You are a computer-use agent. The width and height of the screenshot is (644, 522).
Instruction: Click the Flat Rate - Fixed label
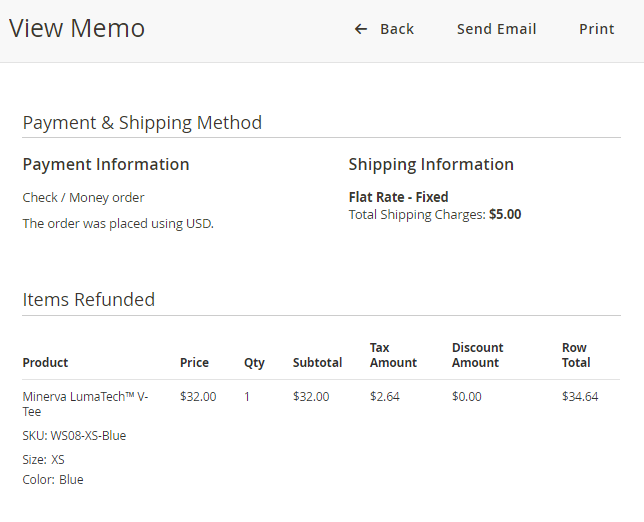(398, 197)
